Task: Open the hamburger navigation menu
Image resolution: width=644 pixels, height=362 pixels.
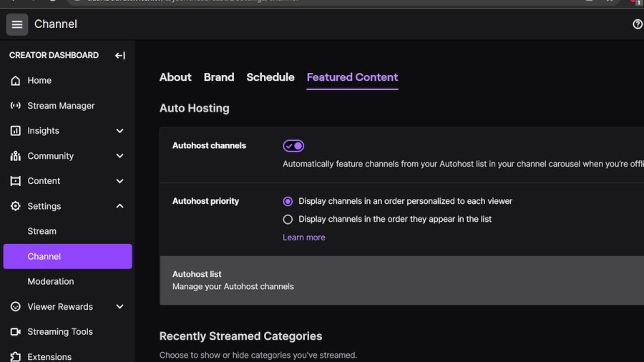Action: 17,24
